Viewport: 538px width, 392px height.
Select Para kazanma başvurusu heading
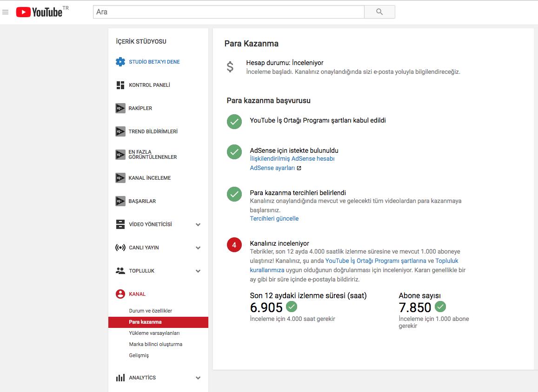[x=269, y=100]
